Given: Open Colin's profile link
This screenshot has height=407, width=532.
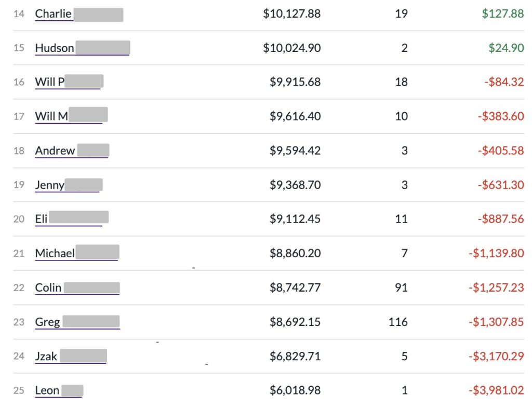Looking at the screenshot, I should pos(48,288).
